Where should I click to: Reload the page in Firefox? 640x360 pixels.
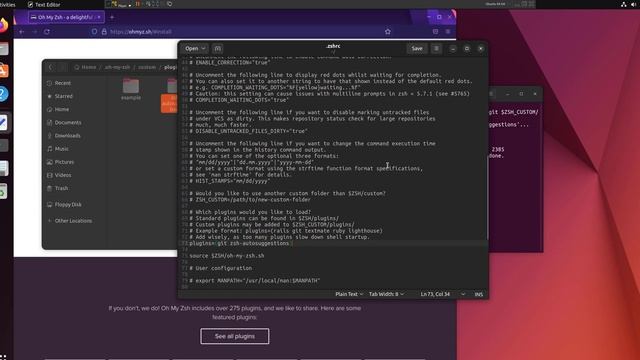(x=47, y=31)
